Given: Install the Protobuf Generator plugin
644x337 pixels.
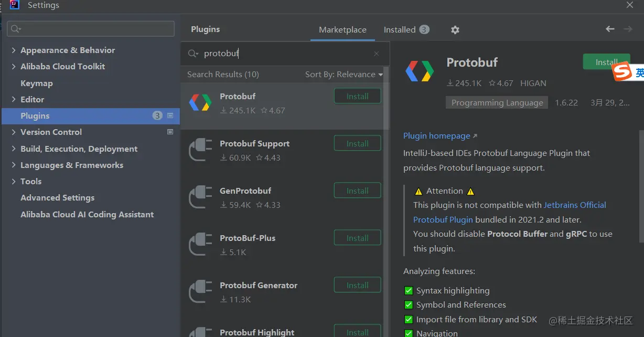Looking at the screenshot, I should tap(358, 285).
